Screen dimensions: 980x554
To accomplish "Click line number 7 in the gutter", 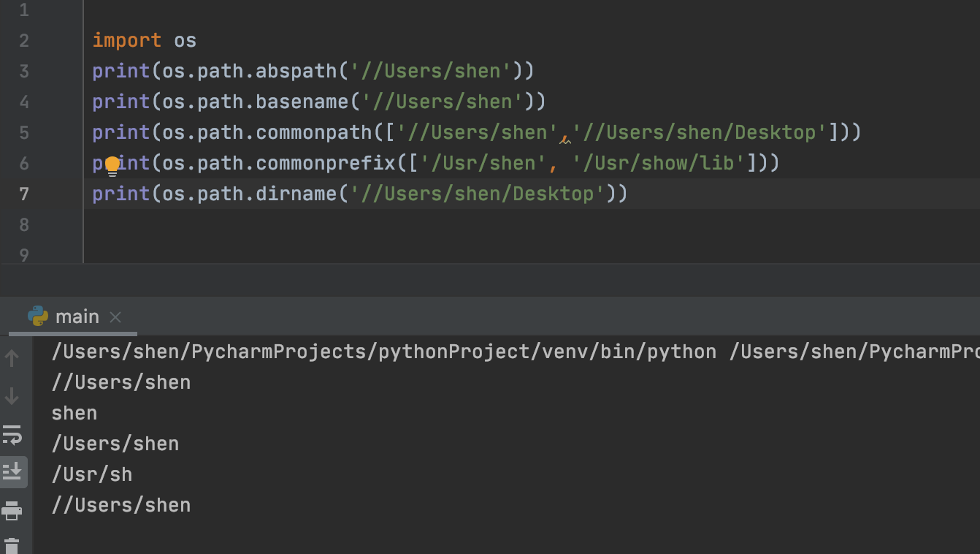I will [x=23, y=193].
